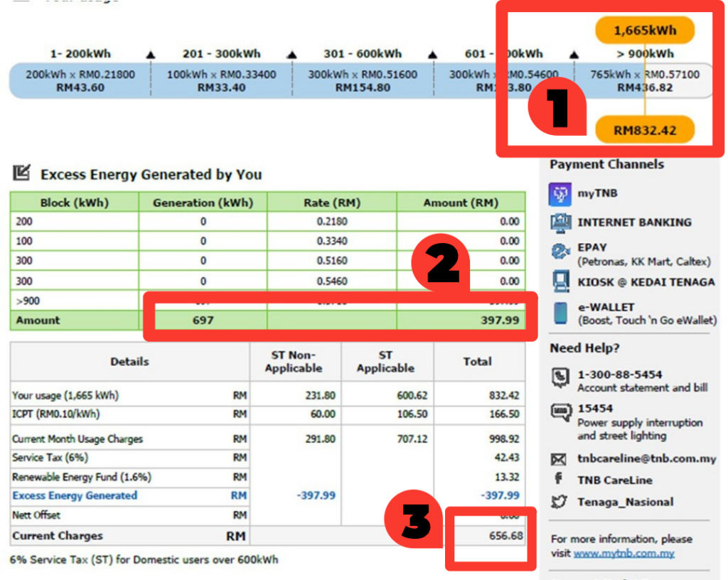Click the service tax value 42.43
Image resolution: width=728 pixels, height=580 pixels.
pos(506,458)
